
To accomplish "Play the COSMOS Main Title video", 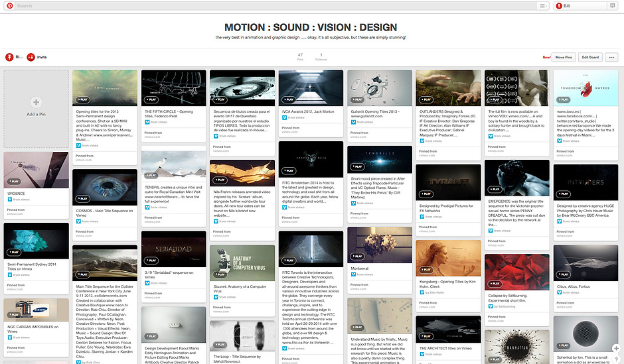I will coord(83,199).
